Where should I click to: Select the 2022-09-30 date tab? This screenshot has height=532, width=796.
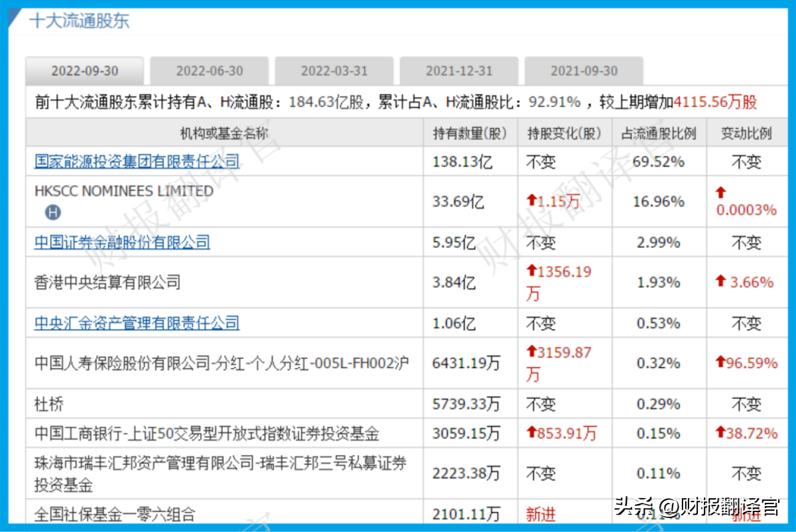tap(84, 71)
